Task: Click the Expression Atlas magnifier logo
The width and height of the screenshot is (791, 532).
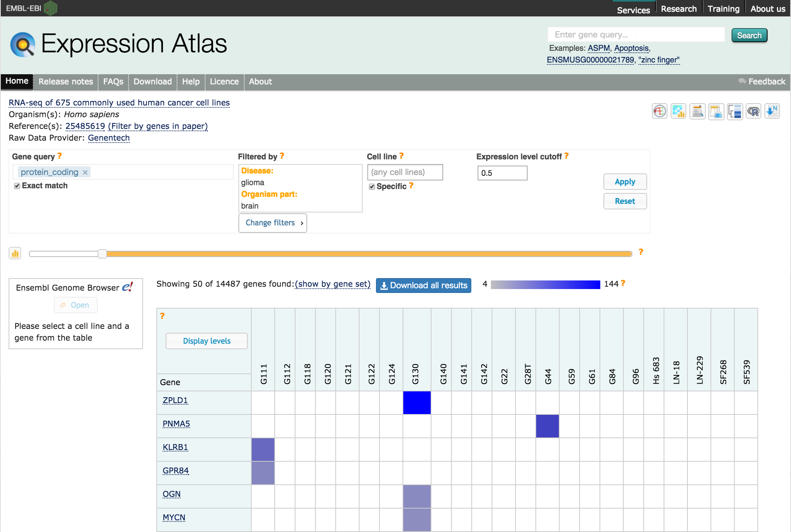Action: (23, 44)
